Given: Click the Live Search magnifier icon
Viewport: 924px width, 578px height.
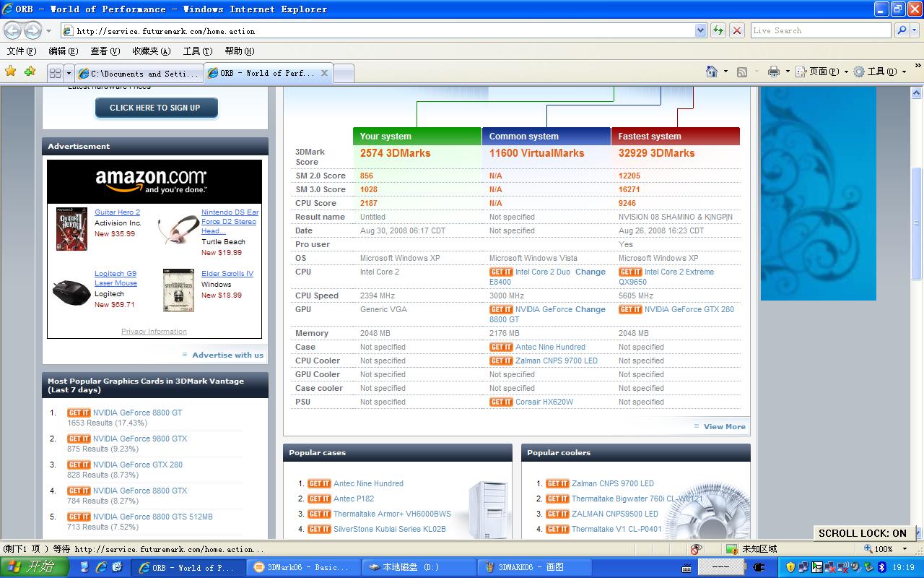Looking at the screenshot, I should point(902,30).
